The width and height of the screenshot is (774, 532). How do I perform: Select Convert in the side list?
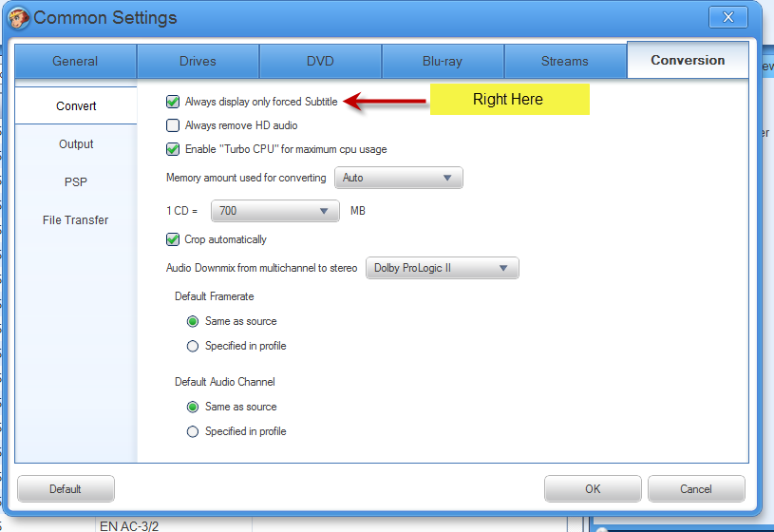point(76,105)
